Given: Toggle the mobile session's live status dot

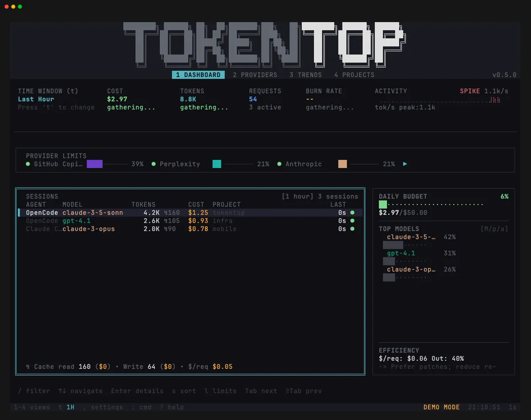Looking at the screenshot, I should (x=352, y=229).
